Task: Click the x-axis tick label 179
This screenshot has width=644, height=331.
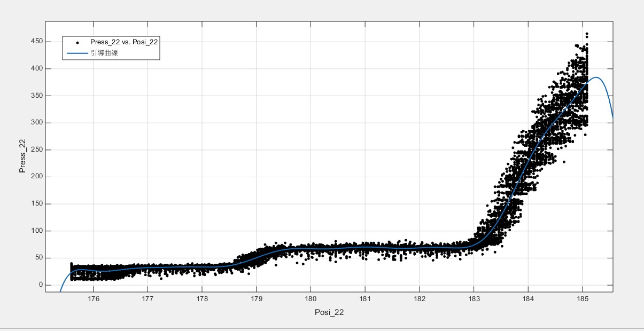Action: point(256,298)
